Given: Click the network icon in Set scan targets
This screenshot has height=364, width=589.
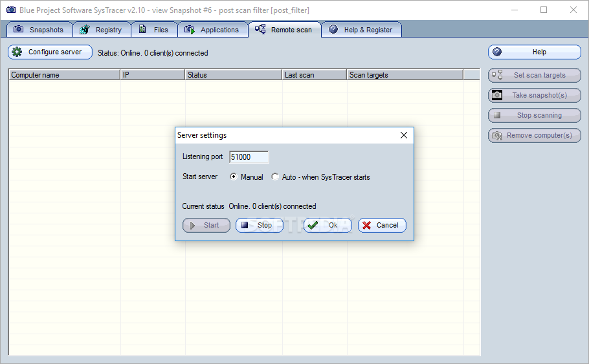Looking at the screenshot, I should (497, 75).
